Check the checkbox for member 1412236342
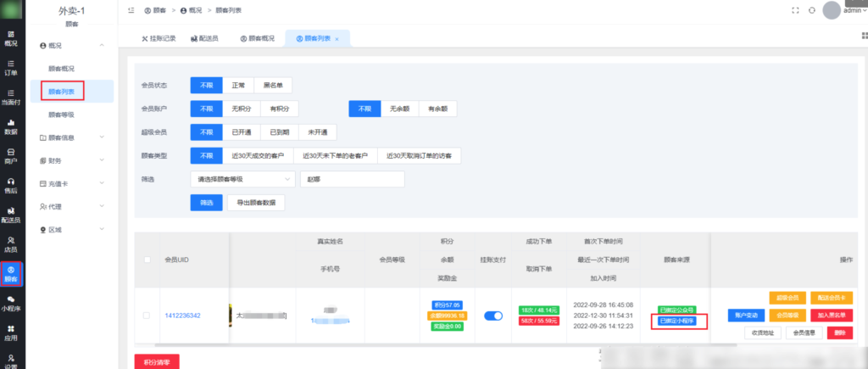This screenshot has width=868, height=369. click(x=147, y=316)
